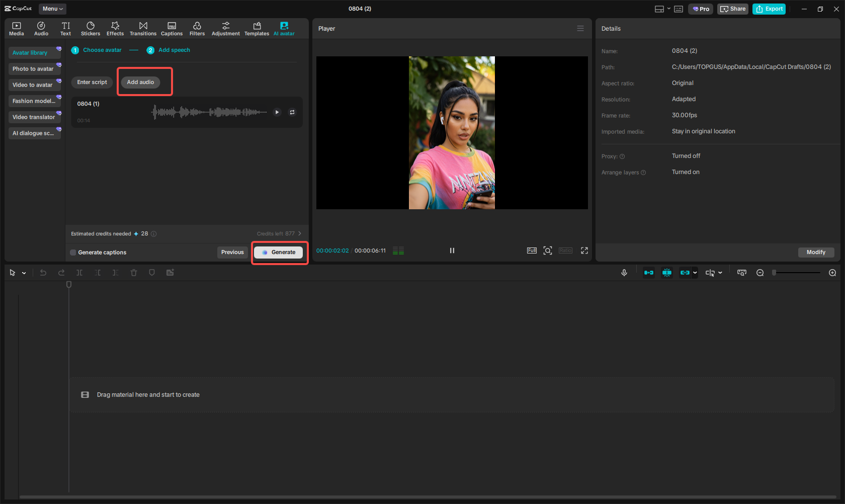Click the magnet auto-snap icon in timeline toolbar

point(667,272)
